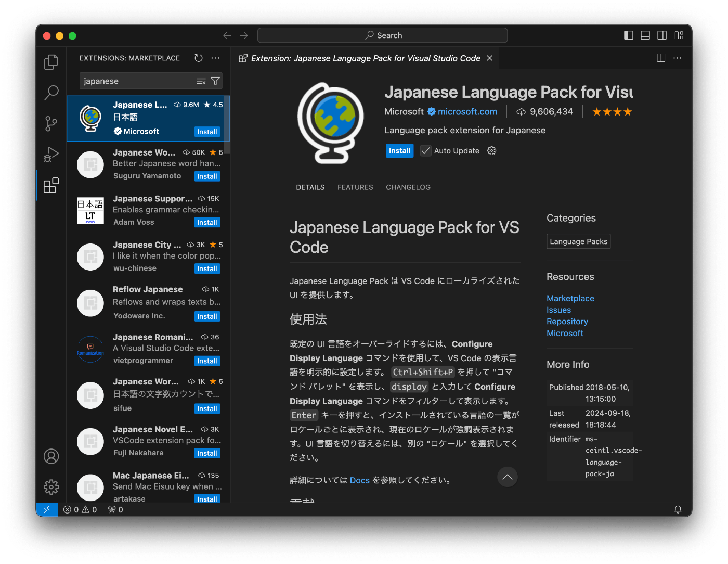Open the Issues resource link
The height and width of the screenshot is (564, 728).
pos(558,310)
